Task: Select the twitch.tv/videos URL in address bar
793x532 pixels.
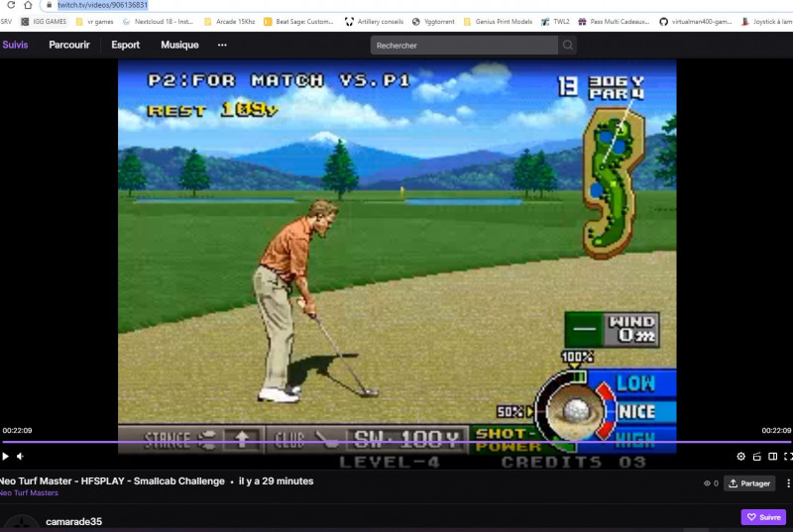Action: pyautogui.click(x=102, y=5)
